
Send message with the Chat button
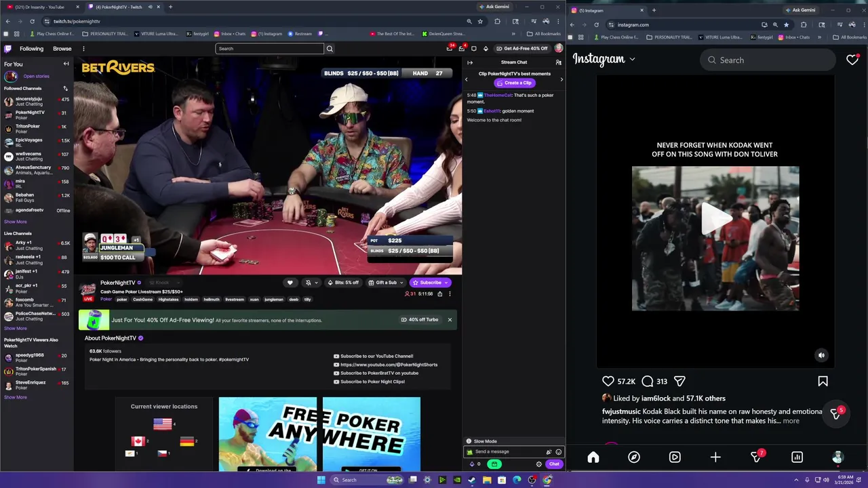point(554,464)
